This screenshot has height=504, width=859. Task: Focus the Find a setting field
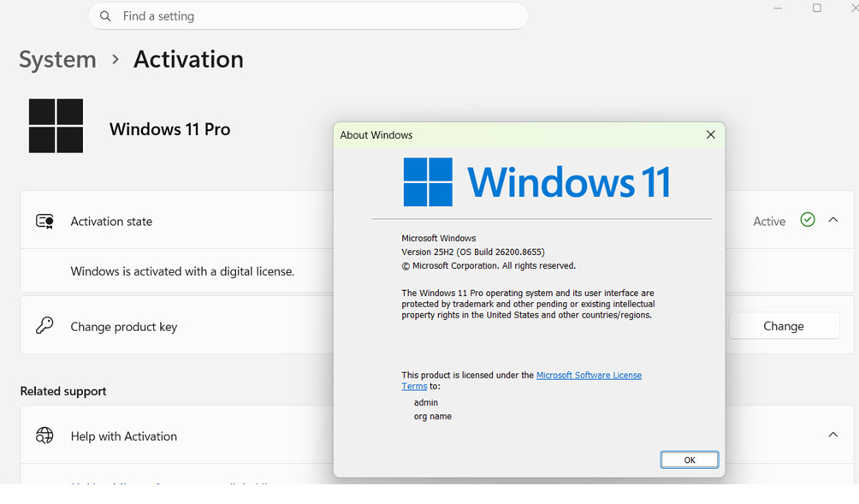pyautogui.click(x=308, y=16)
